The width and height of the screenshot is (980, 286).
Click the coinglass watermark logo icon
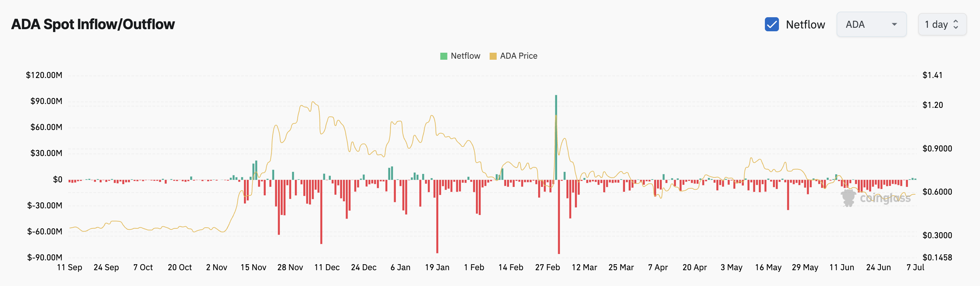(x=849, y=198)
